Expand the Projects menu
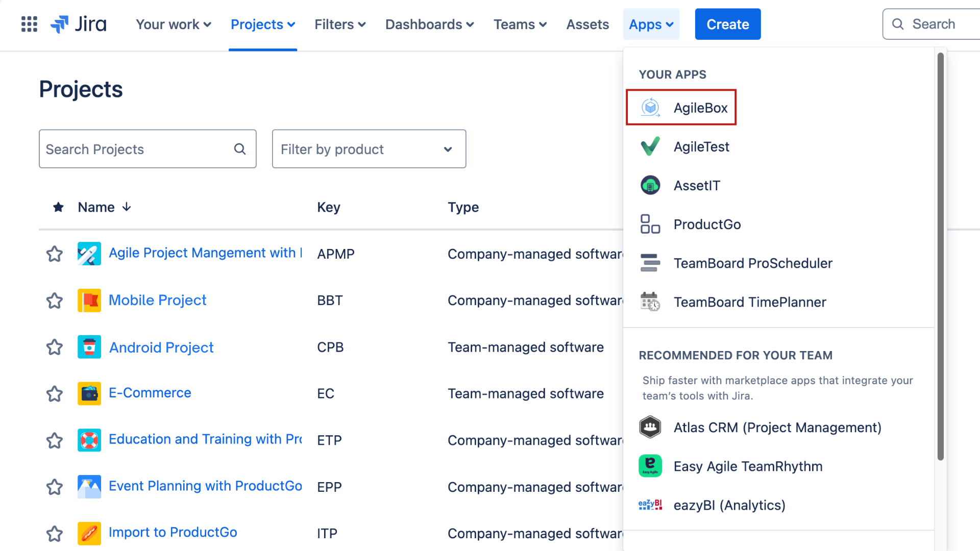The height and width of the screenshot is (551, 980). coord(263,24)
